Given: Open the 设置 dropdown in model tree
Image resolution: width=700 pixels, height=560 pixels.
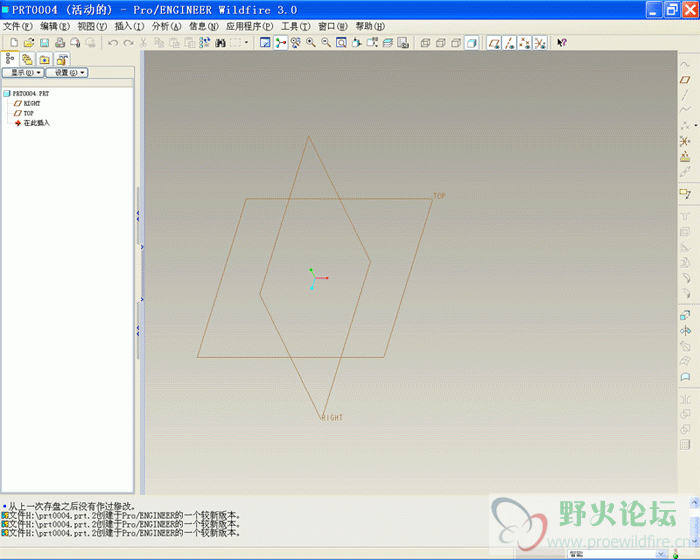Looking at the screenshot, I should click(67, 72).
